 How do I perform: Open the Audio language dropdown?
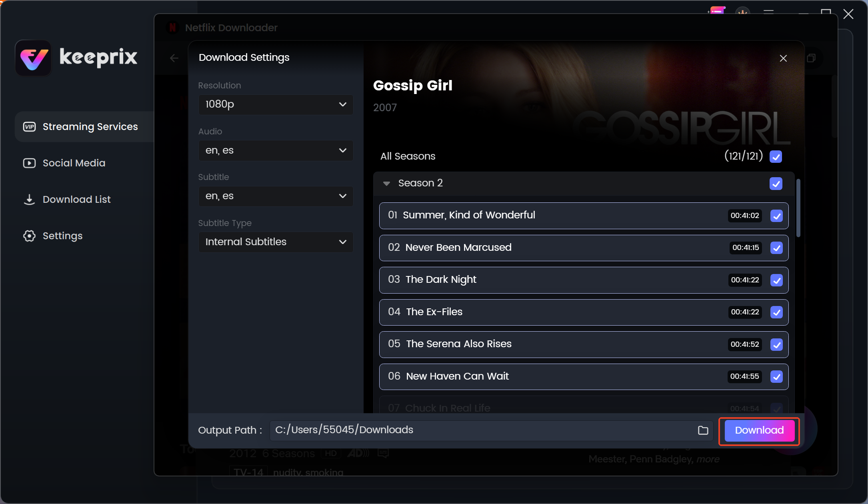(x=276, y=151)
